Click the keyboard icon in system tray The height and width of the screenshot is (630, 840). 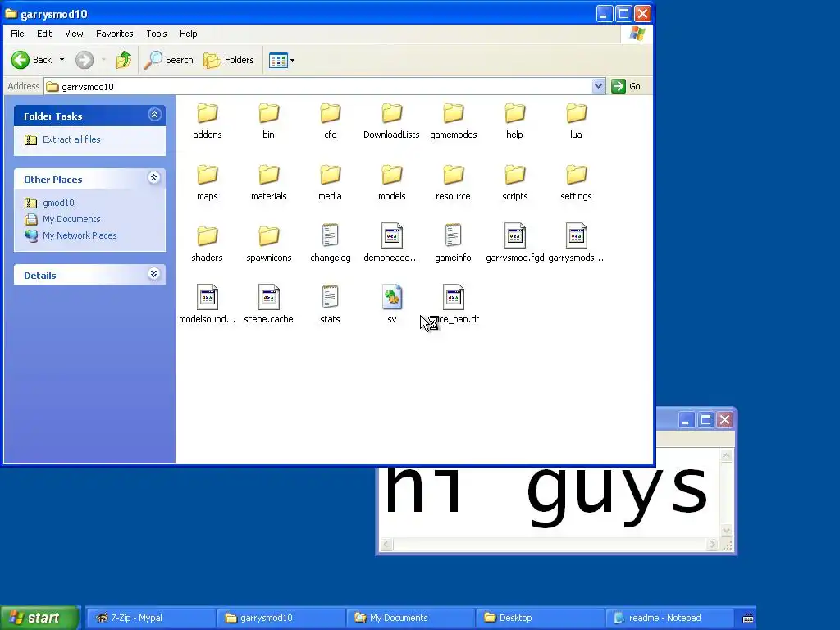coord(748,619)
